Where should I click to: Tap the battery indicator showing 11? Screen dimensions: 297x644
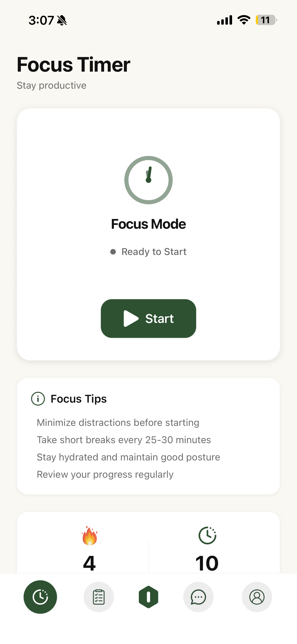[265, 20]
